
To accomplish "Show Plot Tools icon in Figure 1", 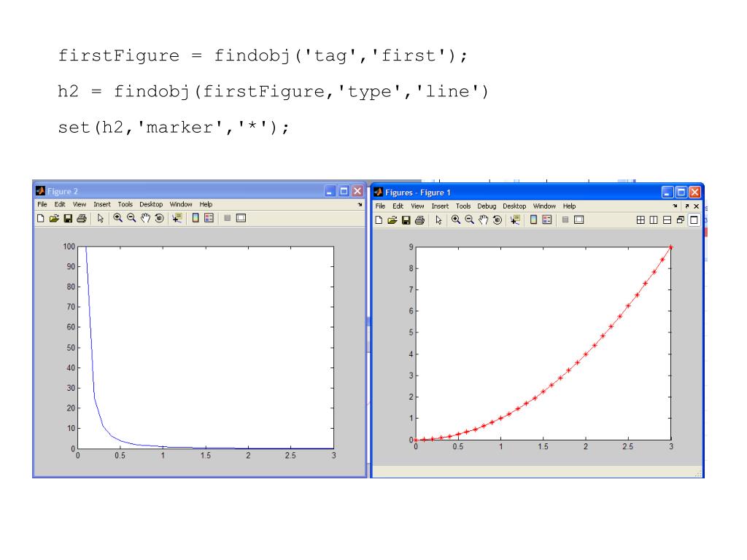I will (578, 220).
